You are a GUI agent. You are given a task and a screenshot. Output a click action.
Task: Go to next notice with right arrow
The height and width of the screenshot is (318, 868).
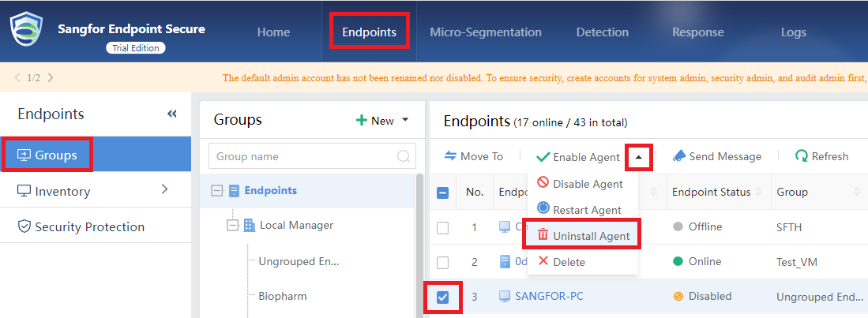[x=51, y=77]
